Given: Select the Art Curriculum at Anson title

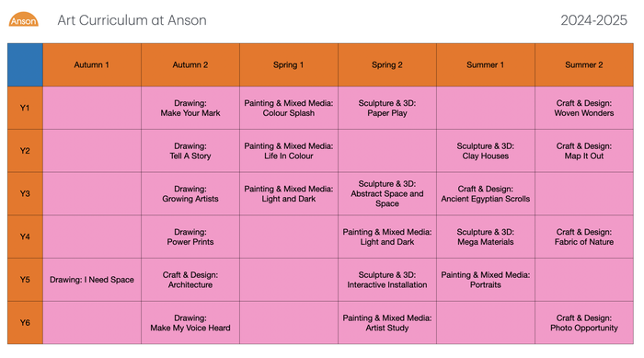Looking at the screenshot, I should (x=132, y=20).
